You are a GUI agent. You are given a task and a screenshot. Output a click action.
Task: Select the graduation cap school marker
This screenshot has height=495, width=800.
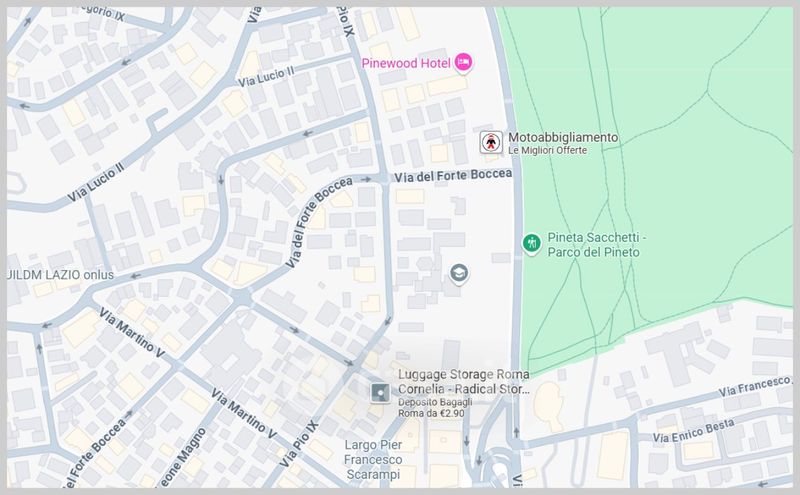pos(459,273)
